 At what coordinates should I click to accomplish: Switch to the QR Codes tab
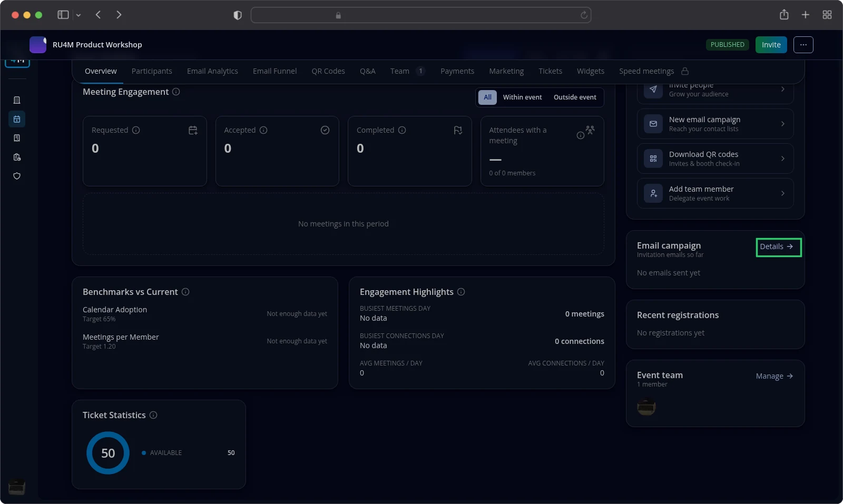pos(328,71)
